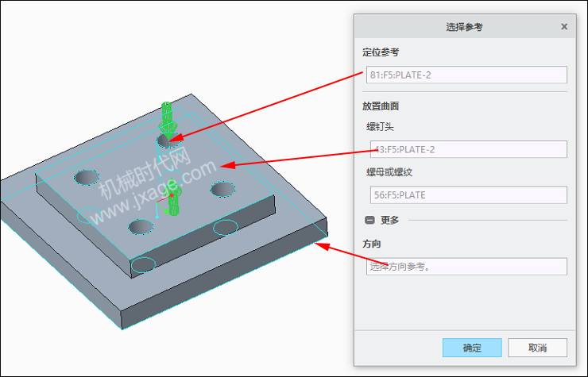Pick the left hole on the upper plate
This screenshot has height=377, width=588.
tap(87, 177)
